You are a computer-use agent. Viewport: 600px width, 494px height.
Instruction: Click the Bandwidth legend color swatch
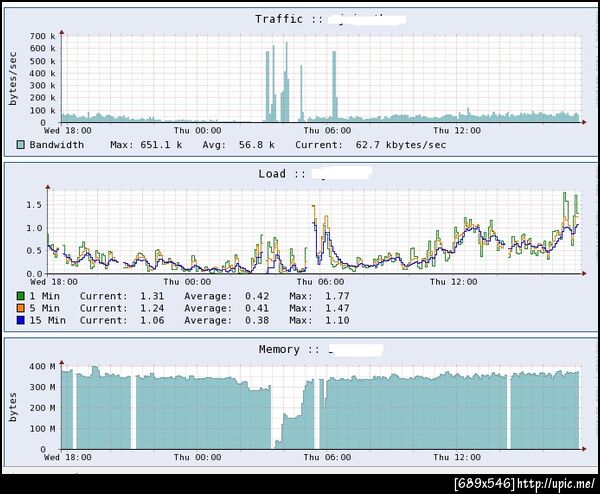tap(21, 145)
